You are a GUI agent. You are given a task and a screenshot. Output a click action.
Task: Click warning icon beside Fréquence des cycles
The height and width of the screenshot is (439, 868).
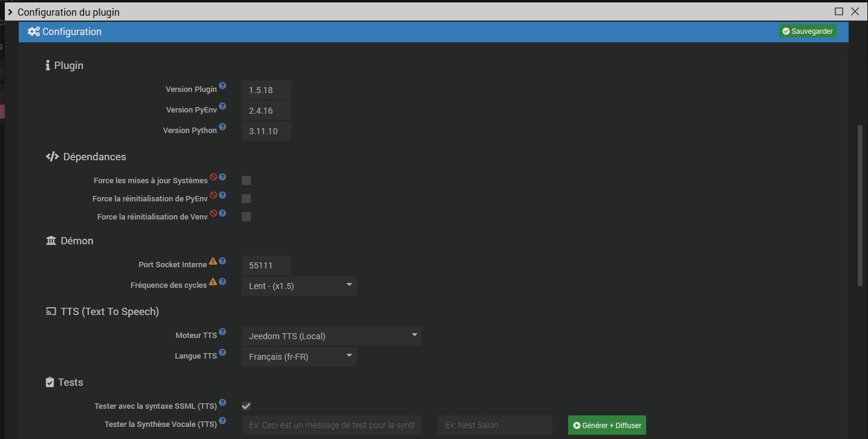(x=213, y=282)
